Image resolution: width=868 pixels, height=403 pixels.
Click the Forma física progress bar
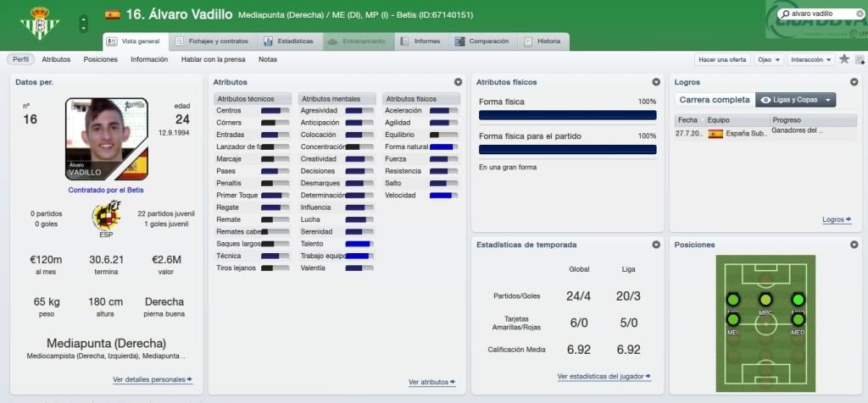pos(567,115)
